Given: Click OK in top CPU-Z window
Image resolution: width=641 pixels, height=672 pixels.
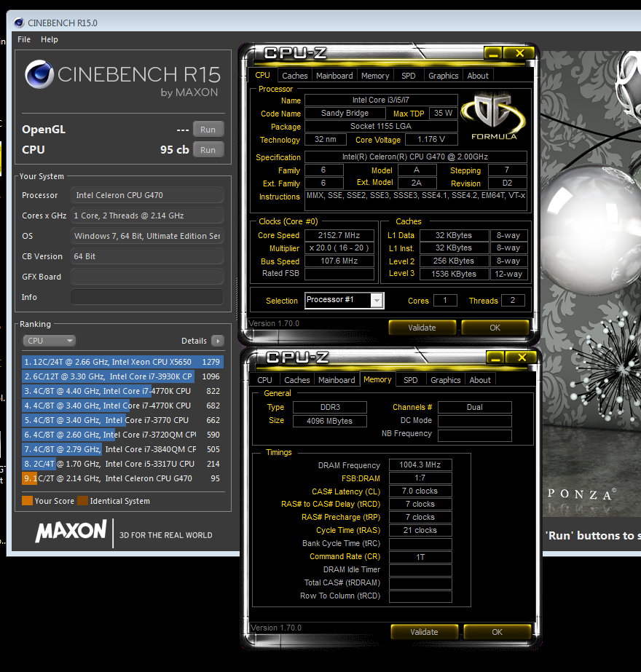Looking at the screenshot, I should (495, 328).
